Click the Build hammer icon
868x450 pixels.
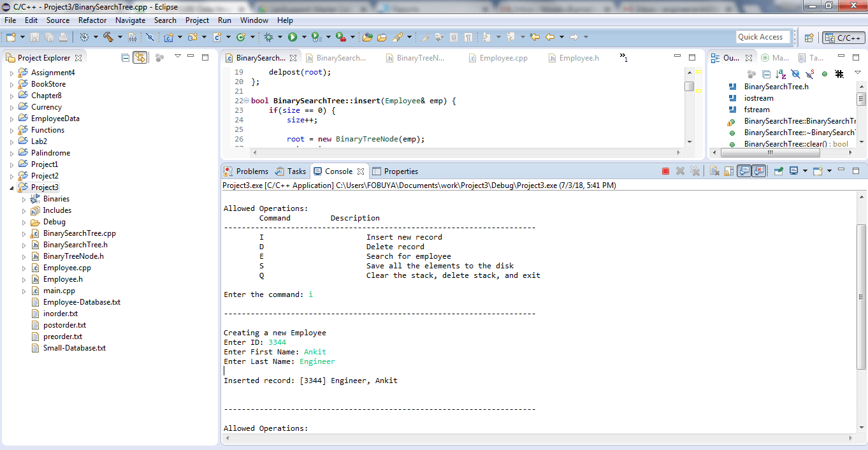(108, 38)
